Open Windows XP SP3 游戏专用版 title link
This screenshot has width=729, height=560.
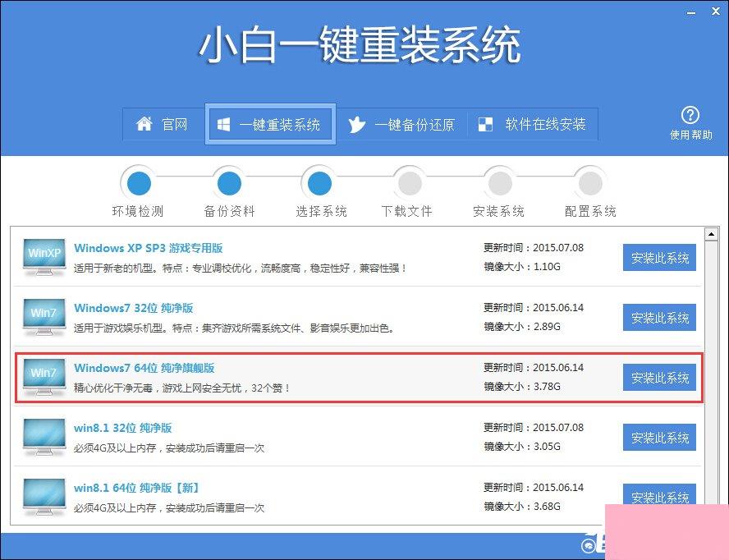point(149,248)
